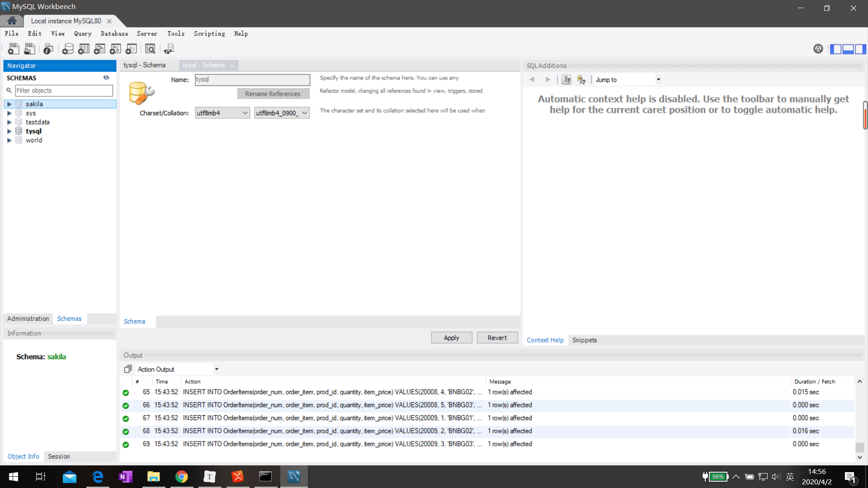Screen dimensions: 868x488
Task: Refresh the SCHEMAS list
Action: [x=106, y=78]
